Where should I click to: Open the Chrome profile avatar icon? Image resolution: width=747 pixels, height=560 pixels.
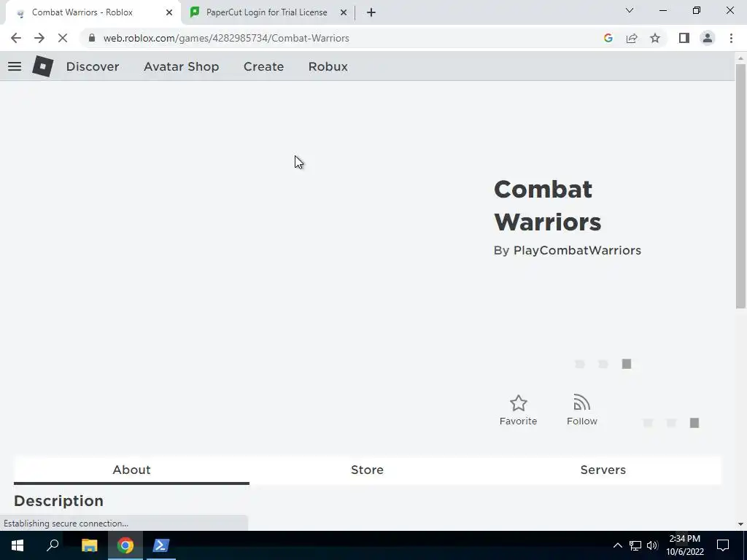tap(708, 38)
